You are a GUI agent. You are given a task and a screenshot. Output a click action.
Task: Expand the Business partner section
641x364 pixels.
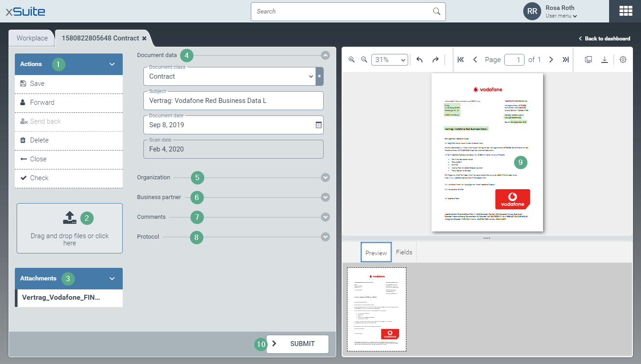pos(325,197)
